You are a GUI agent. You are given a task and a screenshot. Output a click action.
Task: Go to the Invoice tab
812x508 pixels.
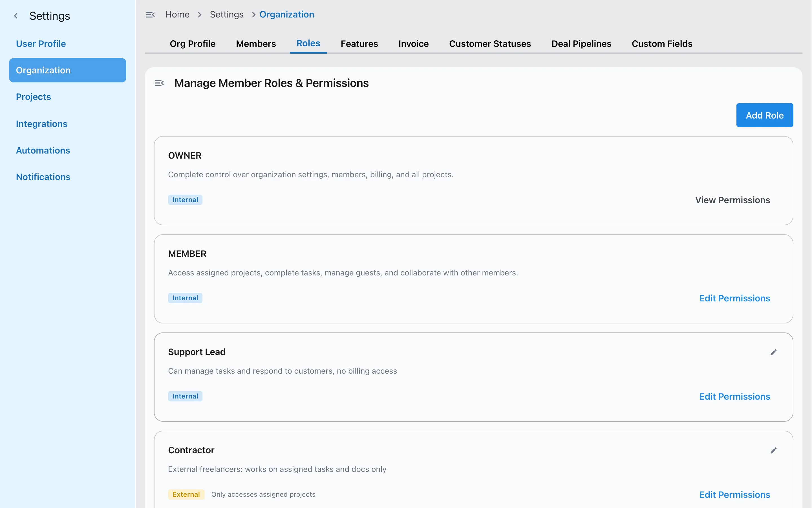click(413, 44)
